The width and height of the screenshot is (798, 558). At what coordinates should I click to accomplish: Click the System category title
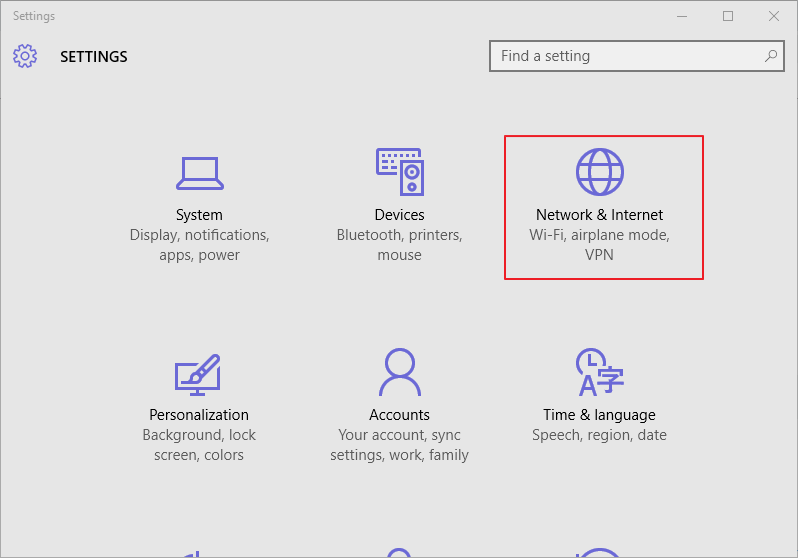tap(199, 215)
